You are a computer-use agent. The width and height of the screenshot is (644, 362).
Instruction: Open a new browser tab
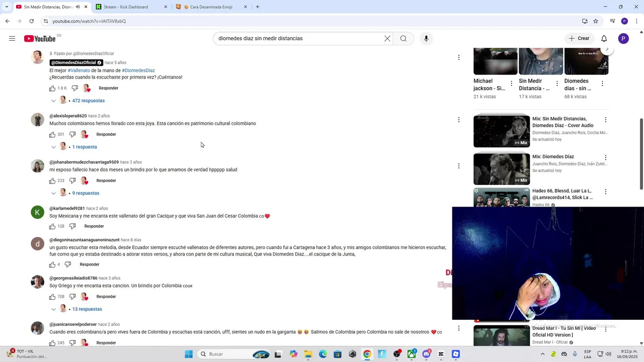[258, 7]
